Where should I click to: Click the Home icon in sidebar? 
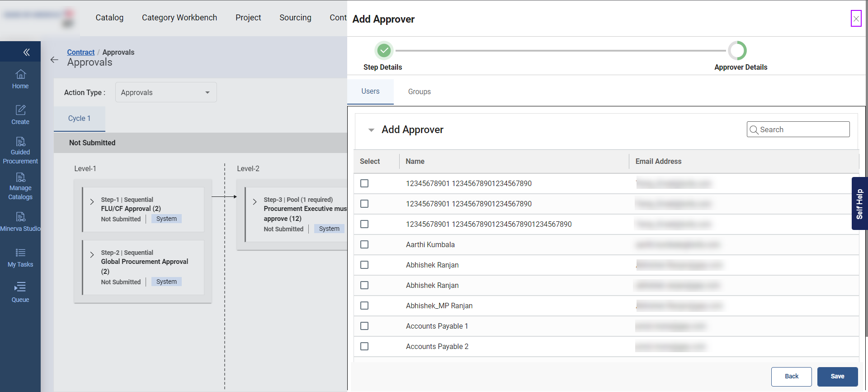coord(20,75)
